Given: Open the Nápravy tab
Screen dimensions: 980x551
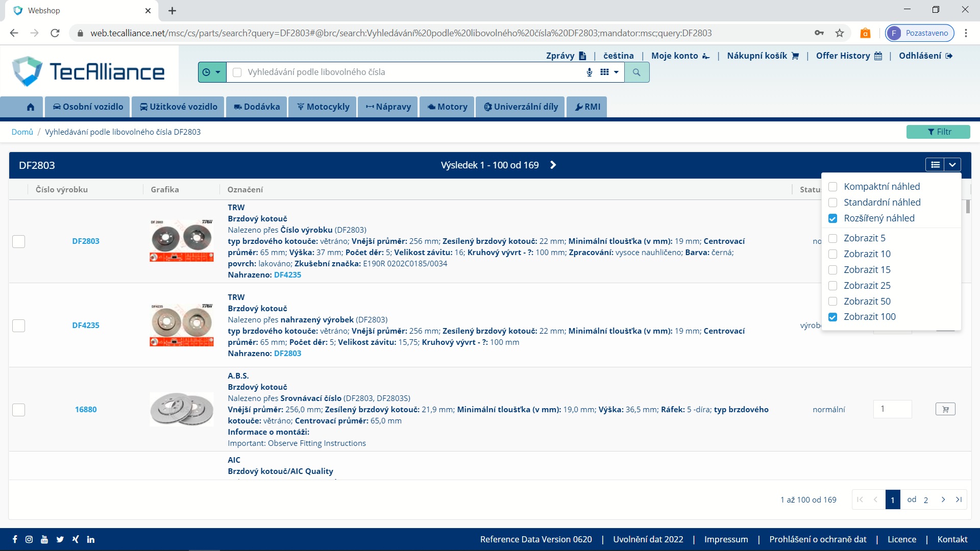Looking at the screenshot, I should click(x=388, y=107).
